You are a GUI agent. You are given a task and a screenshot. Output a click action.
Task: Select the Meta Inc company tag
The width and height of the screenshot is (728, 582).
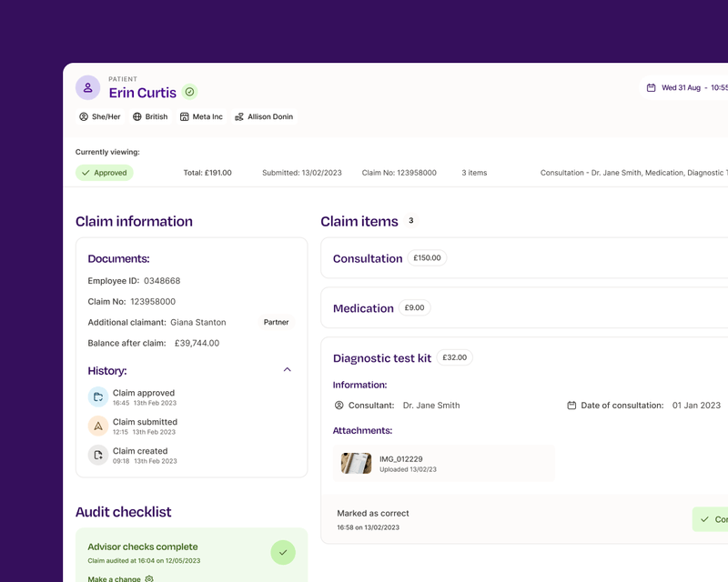click(x=201, y=116)
